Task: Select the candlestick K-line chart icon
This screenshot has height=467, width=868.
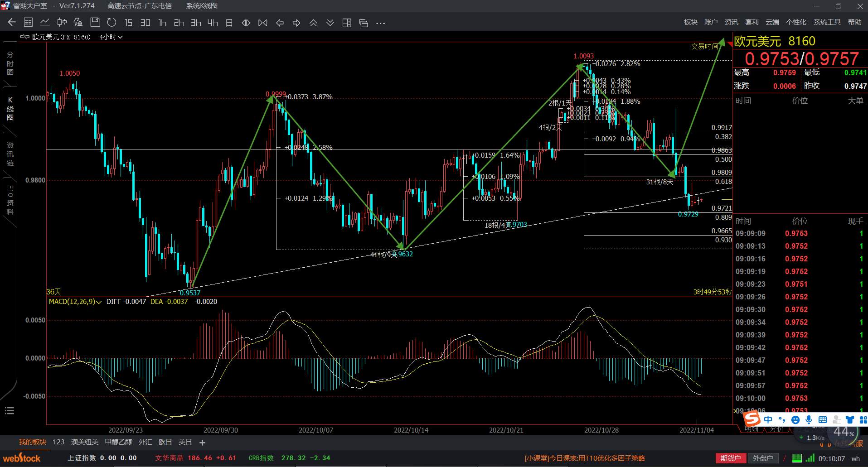Action: (62, 22)
